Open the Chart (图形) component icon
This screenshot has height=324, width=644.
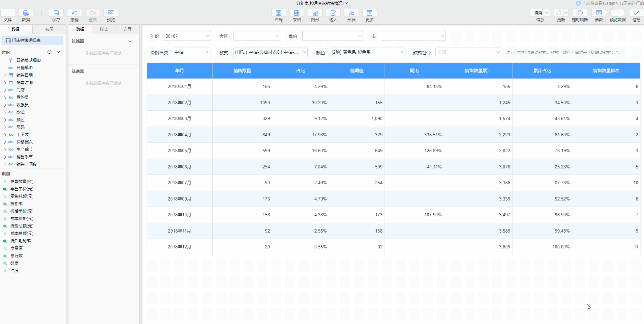point(315,13)
